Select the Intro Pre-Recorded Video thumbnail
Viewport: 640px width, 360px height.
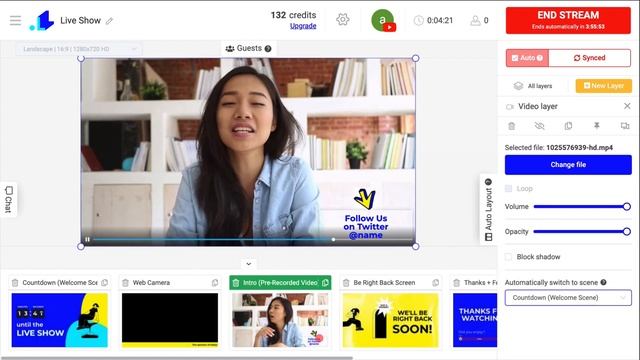(280, 320)
